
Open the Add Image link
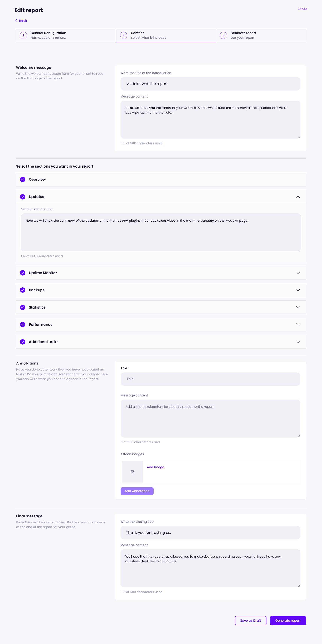tap(156, 467)
